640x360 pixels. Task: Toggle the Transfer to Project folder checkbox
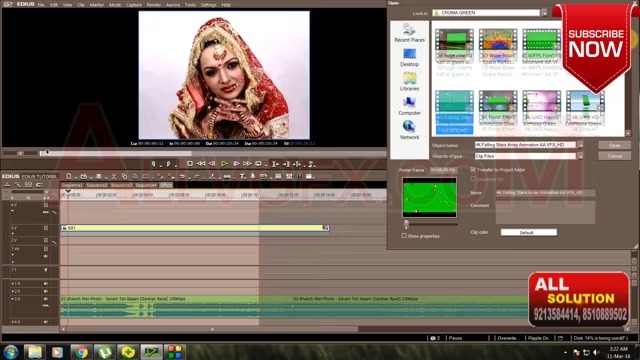(473, 169)
